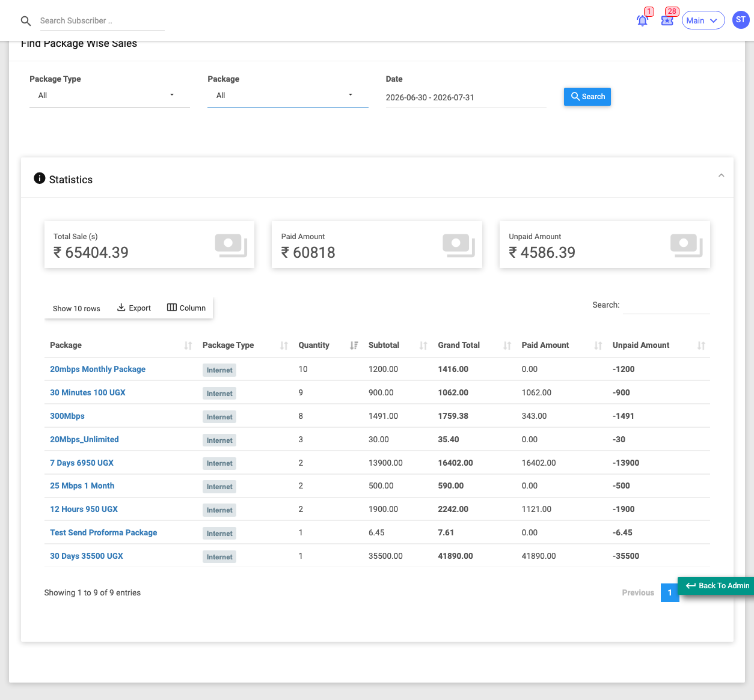Open the 300Mbps package link
This screenshot has width=754, height=700.
[67, 416]
